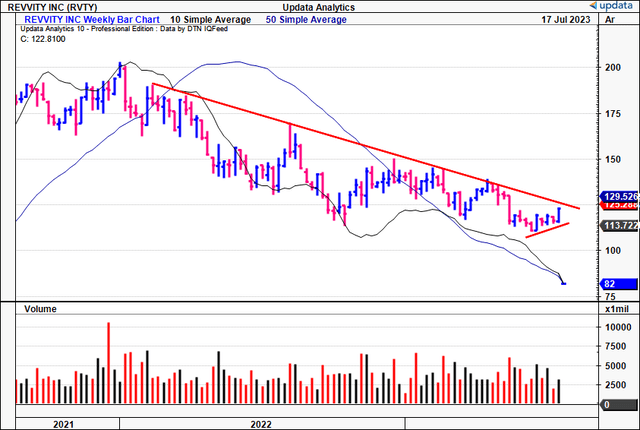640x430 pixels.
Task: Click the 0 volume axis tag
Action: pyautogui.click(x=618, y=405)
